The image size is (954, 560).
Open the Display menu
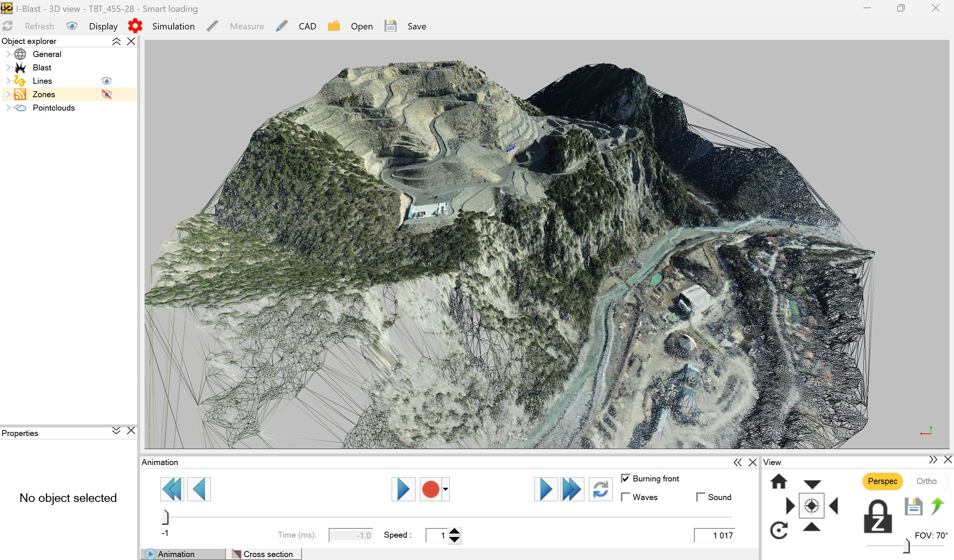(x=103, y=26)
